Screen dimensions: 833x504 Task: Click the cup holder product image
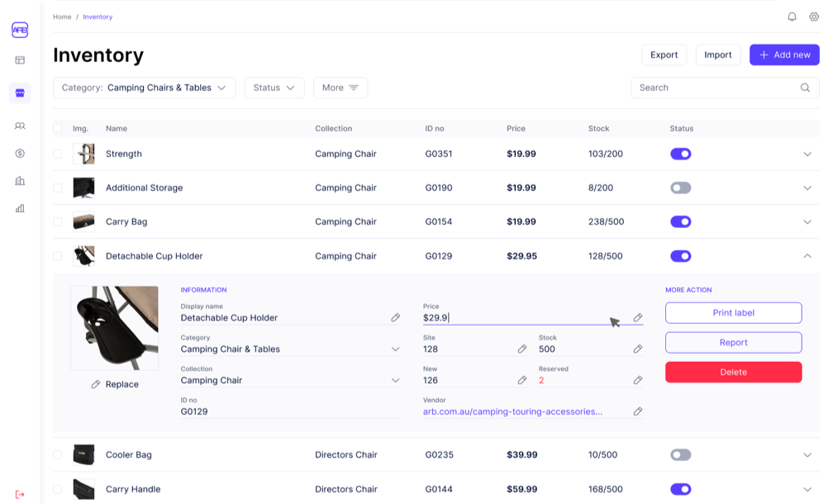click(x=114, y=328)
